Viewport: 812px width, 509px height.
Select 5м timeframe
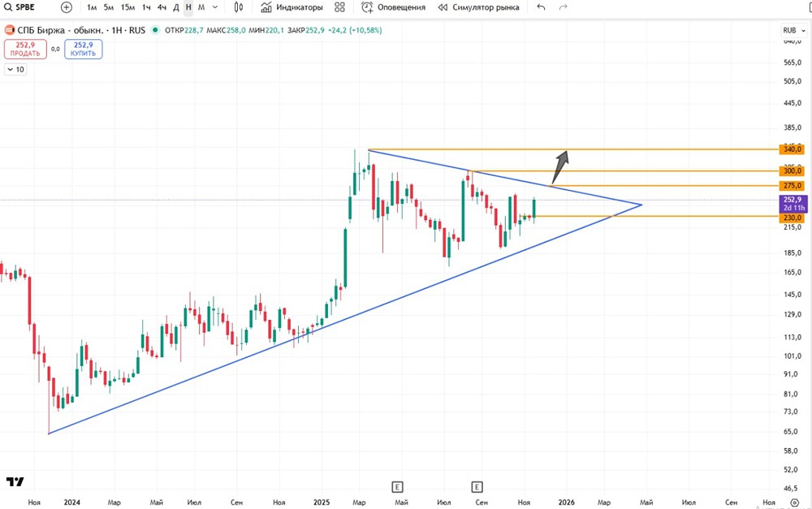coord(109,7)
